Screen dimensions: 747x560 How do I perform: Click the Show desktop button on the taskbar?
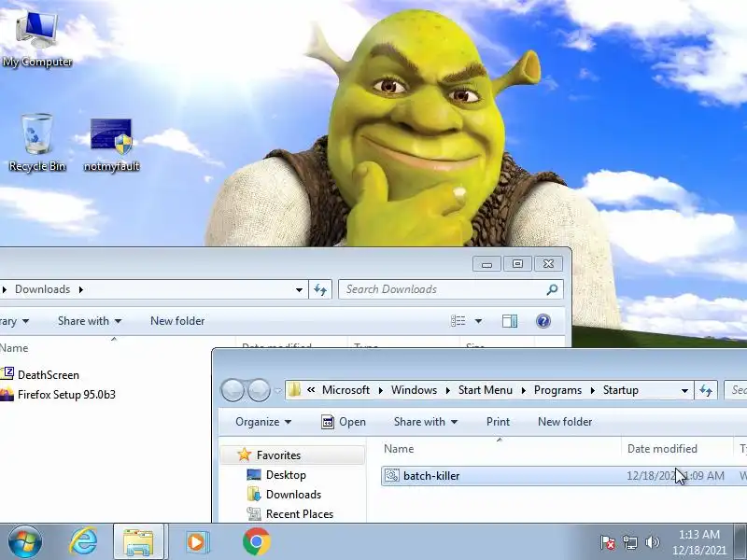point(740,542)
